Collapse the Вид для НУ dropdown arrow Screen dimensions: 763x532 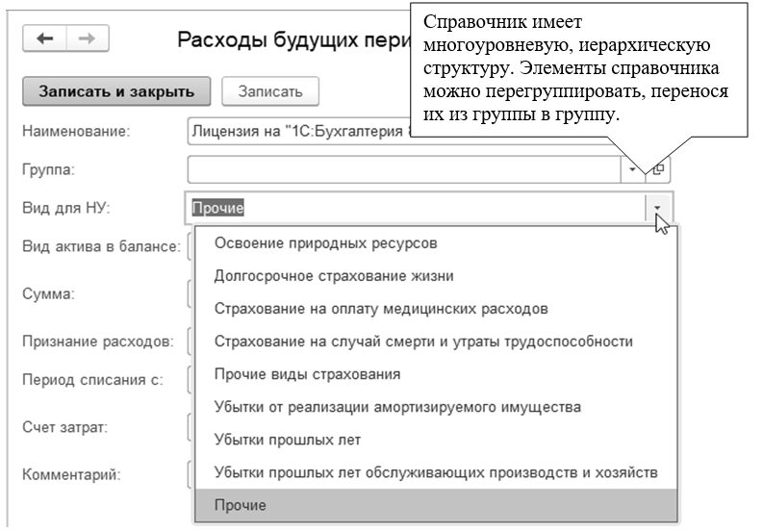coord(657,209)
